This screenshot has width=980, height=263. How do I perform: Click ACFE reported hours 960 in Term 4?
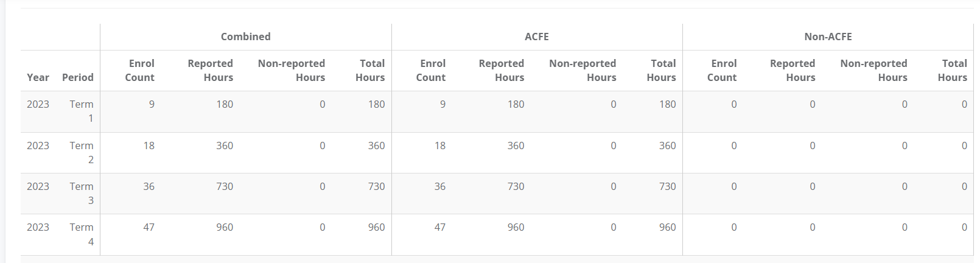click(x=516, y=227)
